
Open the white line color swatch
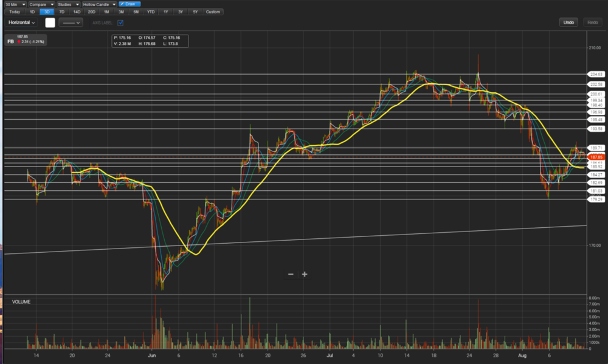pos(50,22)
